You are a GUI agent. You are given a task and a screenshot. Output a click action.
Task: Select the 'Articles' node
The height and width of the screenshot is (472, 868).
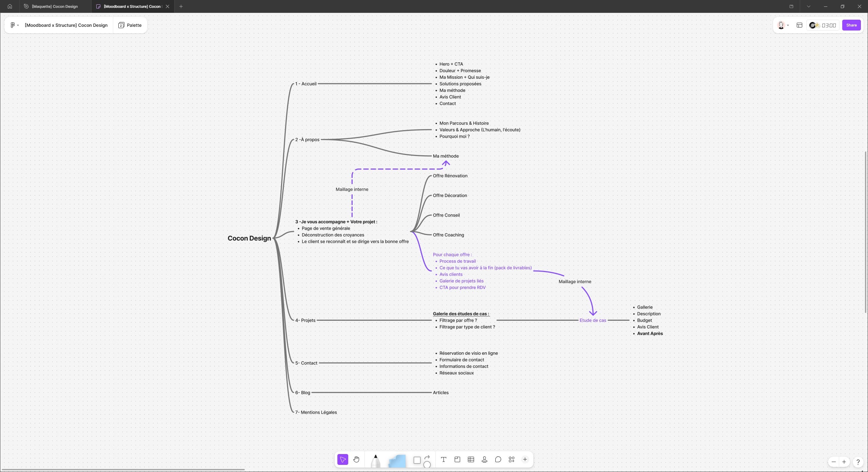click(x=440, y=393)
